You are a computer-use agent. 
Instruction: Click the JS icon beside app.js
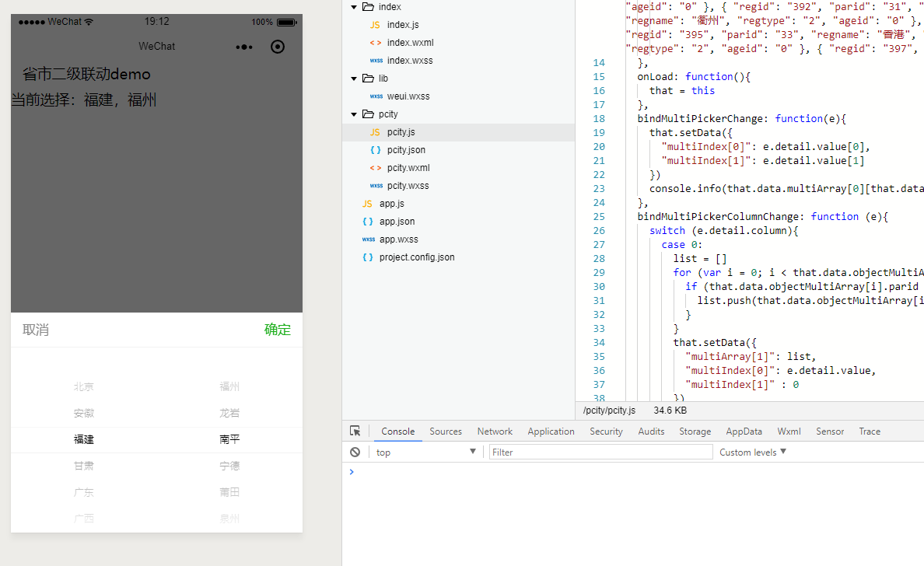click(x=367, y=203)
